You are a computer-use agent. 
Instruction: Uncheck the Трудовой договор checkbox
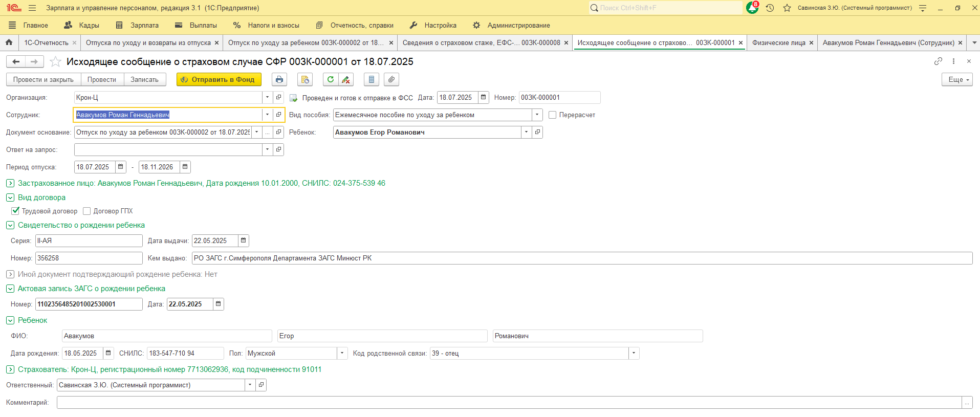click(15, 211)
